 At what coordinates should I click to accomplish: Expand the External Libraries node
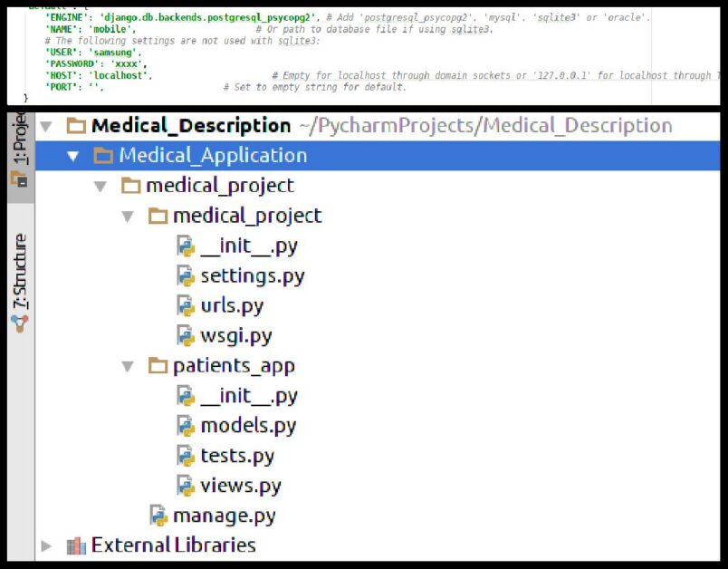[x=47, y=545]
